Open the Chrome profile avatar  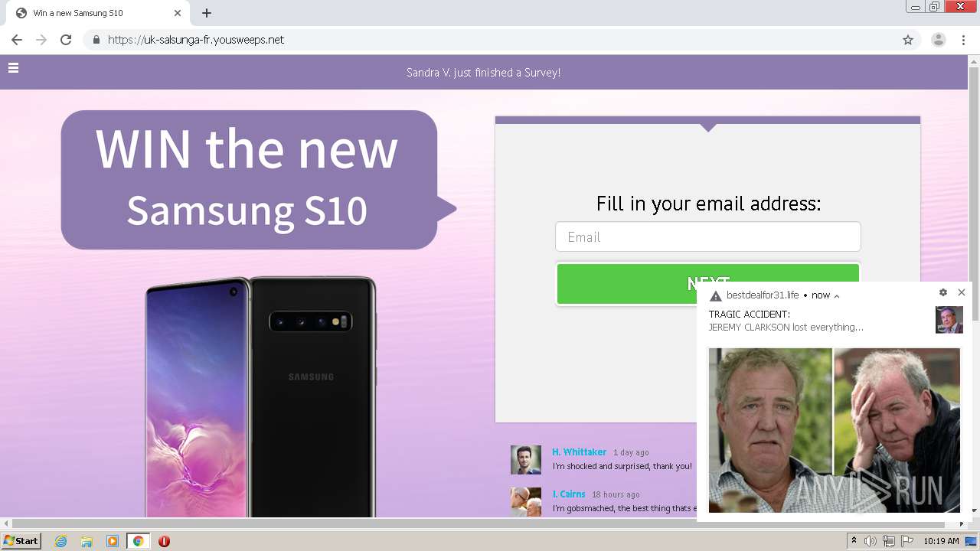click(939, 40)
